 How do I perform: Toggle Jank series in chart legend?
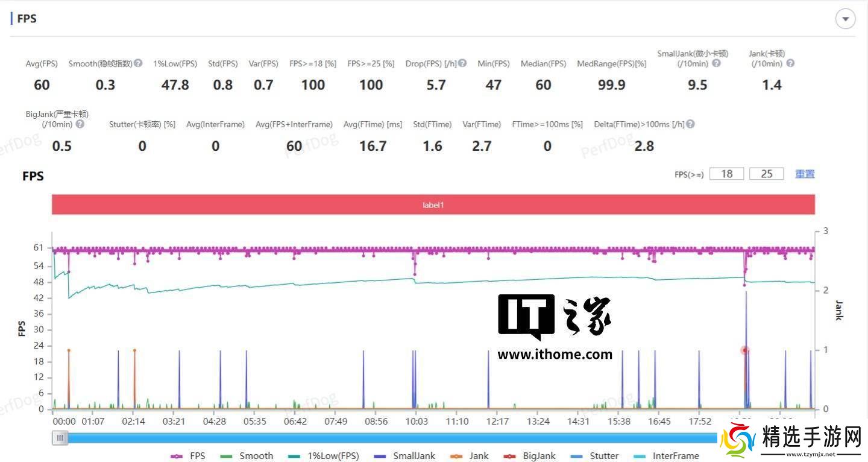click(470, 456)
